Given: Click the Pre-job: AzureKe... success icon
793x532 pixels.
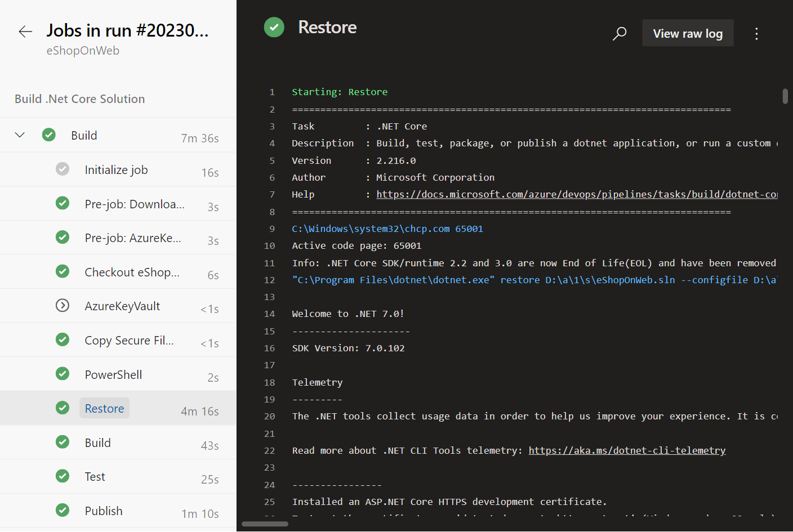Looking at the screenshot, I should click(63, 238).
